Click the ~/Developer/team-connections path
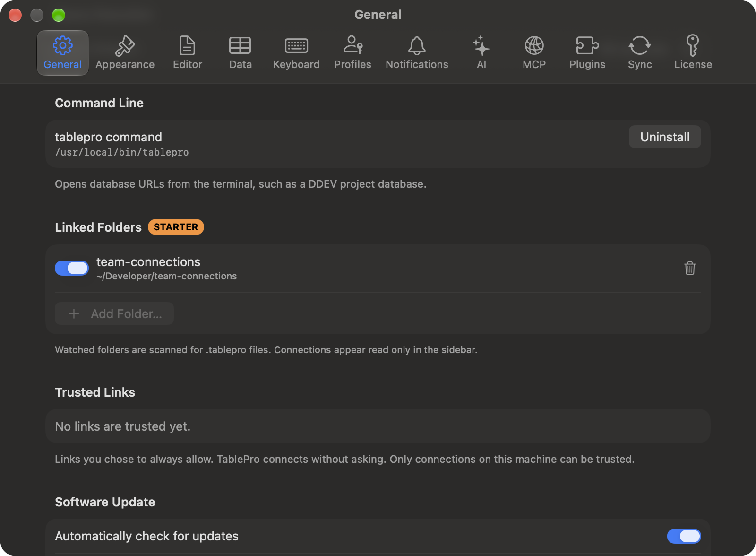The height and width of the screenshot is (556, 756). [x=166, y=276]
